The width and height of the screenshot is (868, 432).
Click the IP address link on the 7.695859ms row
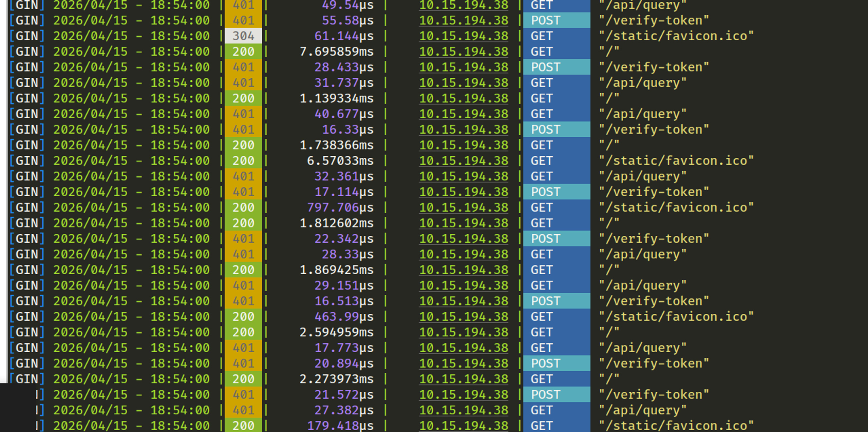click(x=464, y=52)
